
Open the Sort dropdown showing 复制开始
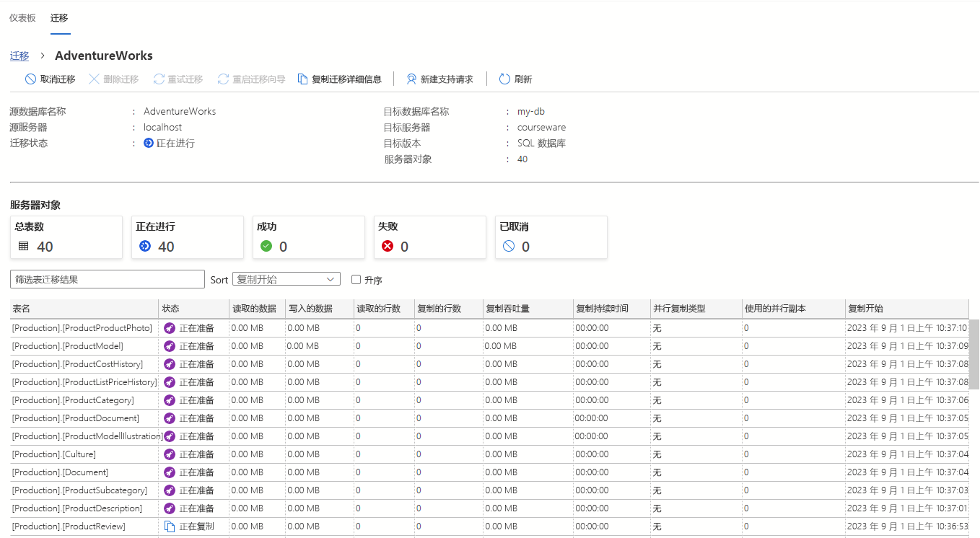coord(286,279)
